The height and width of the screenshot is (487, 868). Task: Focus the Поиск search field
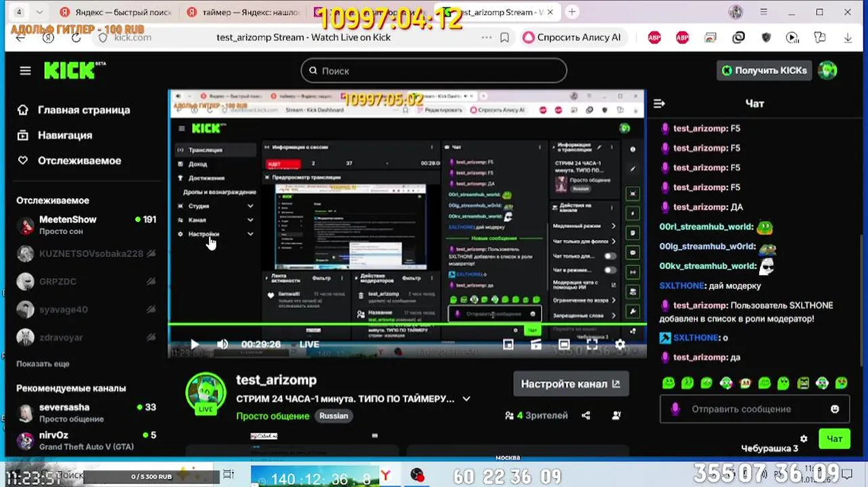pos(433,70)
